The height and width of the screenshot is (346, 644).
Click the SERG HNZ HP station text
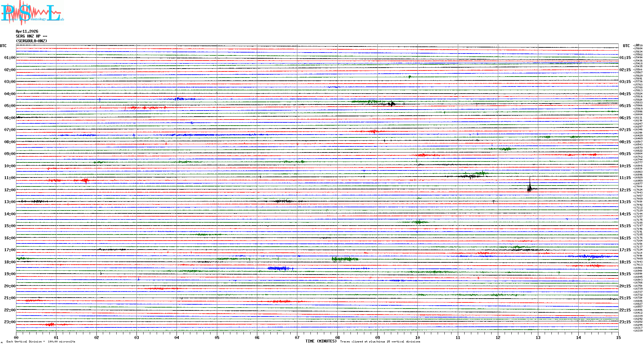coord(31,36)
